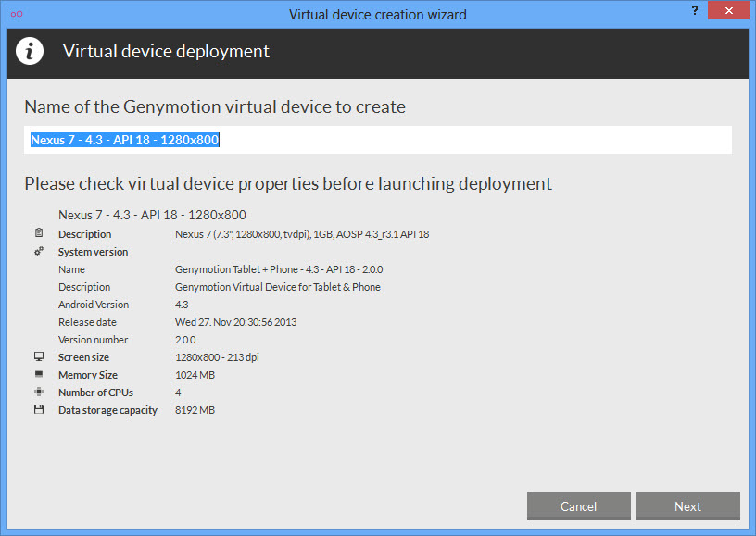Click the version number value '2.0.0'
The image size is (756, 536).
[x=185, y=340]
